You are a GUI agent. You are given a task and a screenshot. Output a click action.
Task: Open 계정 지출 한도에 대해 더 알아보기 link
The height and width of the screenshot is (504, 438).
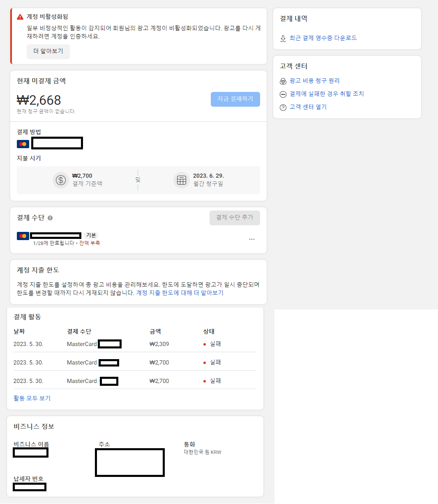click(x=180, y=293)
